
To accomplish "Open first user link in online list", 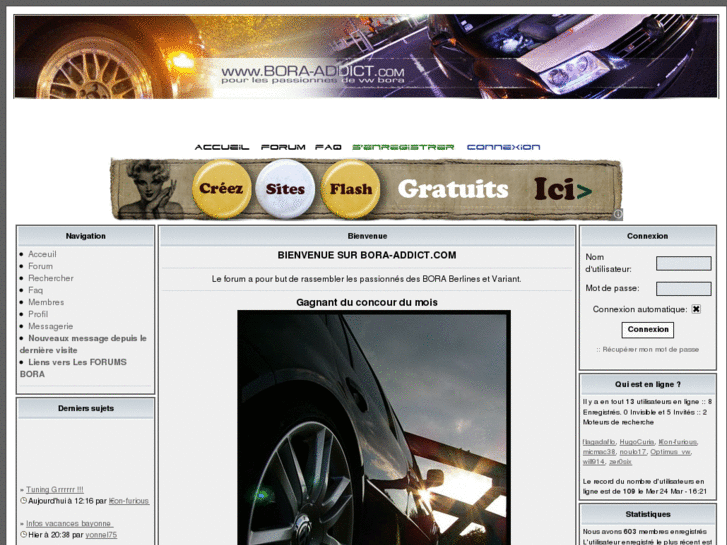I will [599, 442].
